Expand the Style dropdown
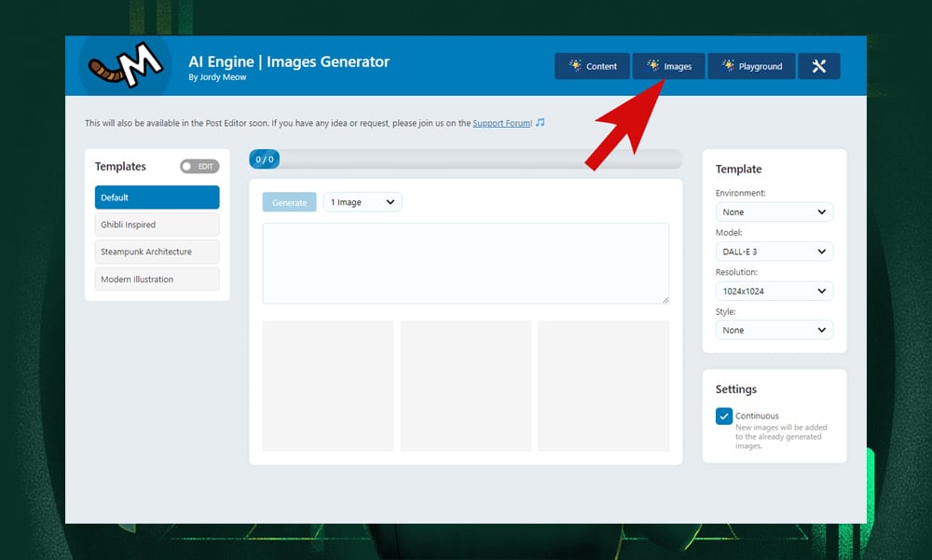The image size is (932, 560). click(x=774, y=331)
